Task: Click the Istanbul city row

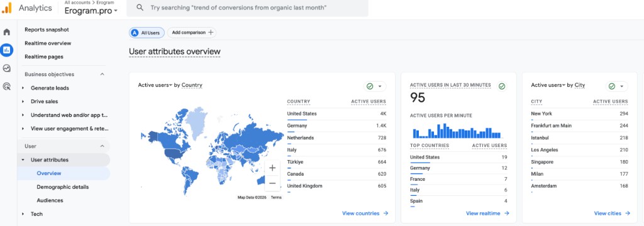Action: pos(579,138)
